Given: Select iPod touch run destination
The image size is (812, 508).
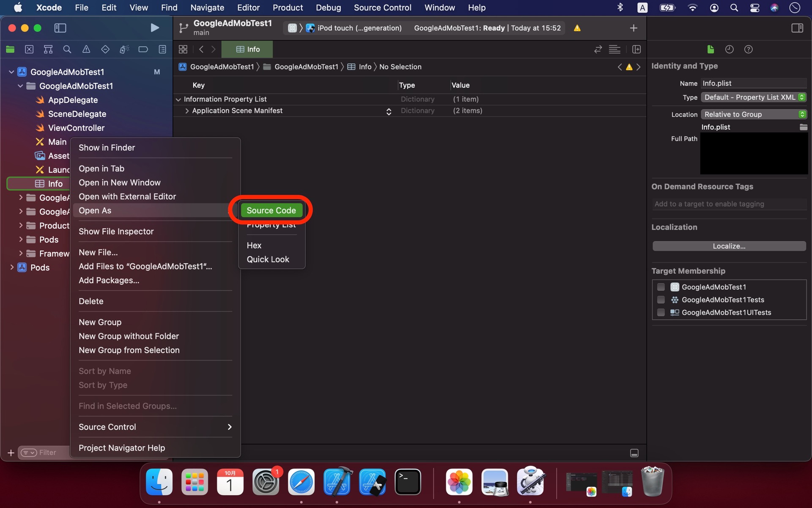Looking at the screenshot, I should pos(354,28).
